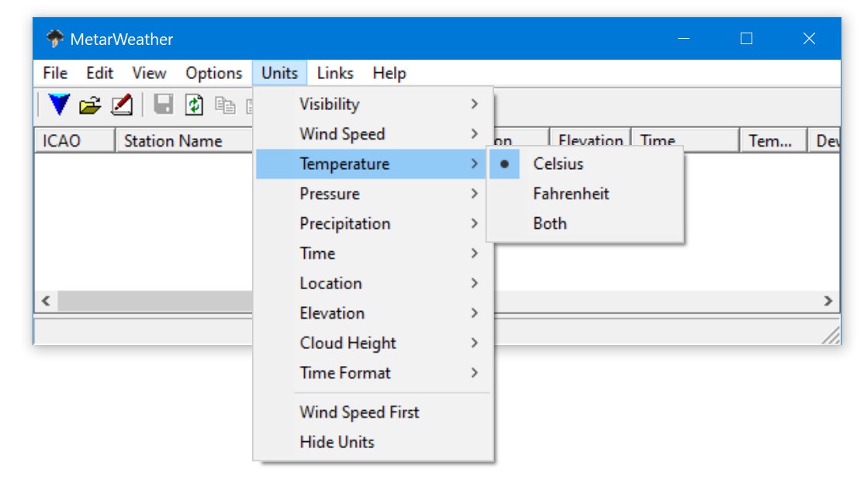Click the Hide Units menu entry
The image size is (864, 504).
pyautogui.click(x=337, y=442)
